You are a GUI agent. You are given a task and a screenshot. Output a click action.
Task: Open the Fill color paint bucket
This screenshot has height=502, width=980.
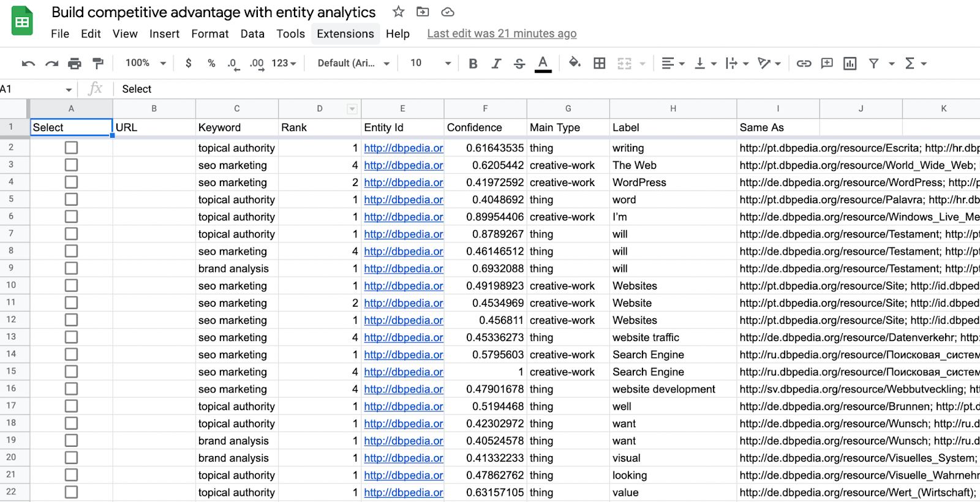click(575, 62)
